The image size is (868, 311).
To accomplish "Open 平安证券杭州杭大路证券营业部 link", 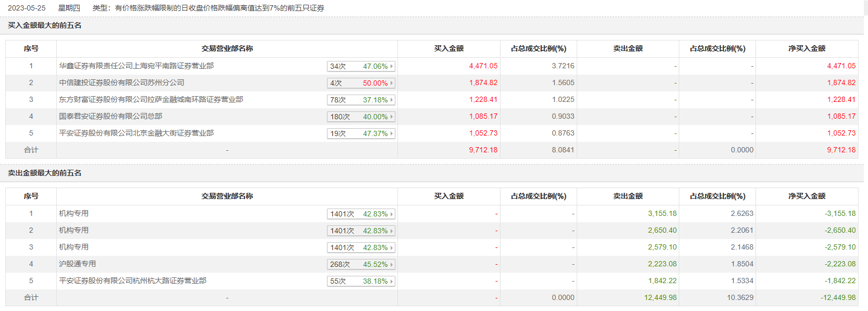I will [x=132, y=281].
